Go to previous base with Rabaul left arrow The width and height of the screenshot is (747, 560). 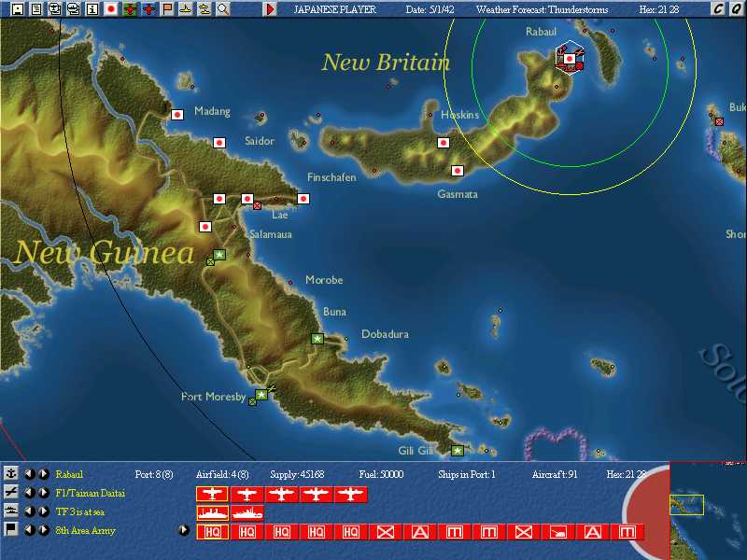[x=30, y=474]
